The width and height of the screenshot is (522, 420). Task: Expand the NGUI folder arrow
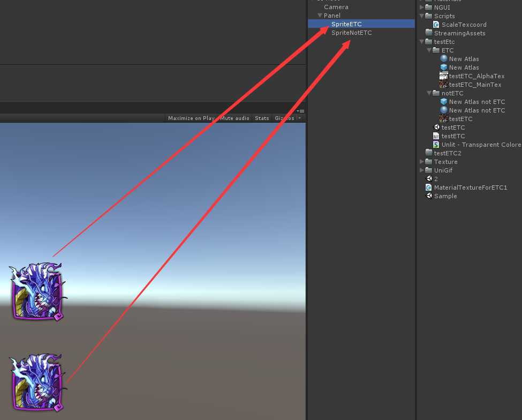coord(422,7)
